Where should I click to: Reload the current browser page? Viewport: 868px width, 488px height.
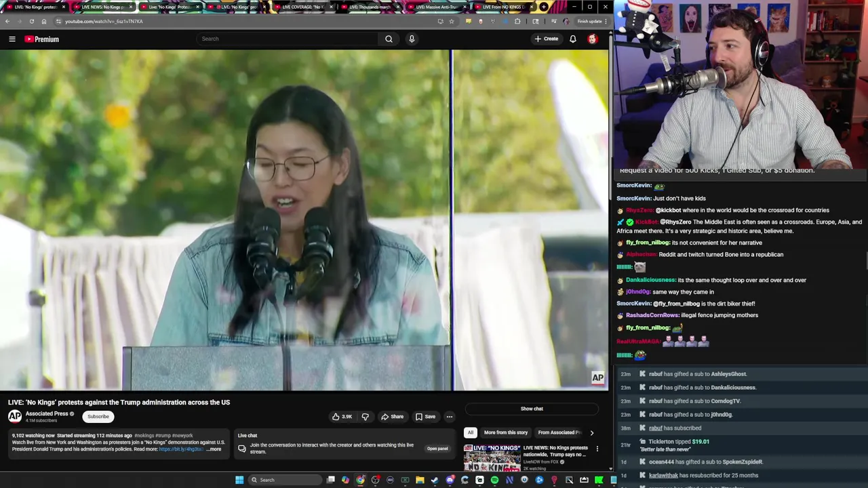(x=31, y=21)
